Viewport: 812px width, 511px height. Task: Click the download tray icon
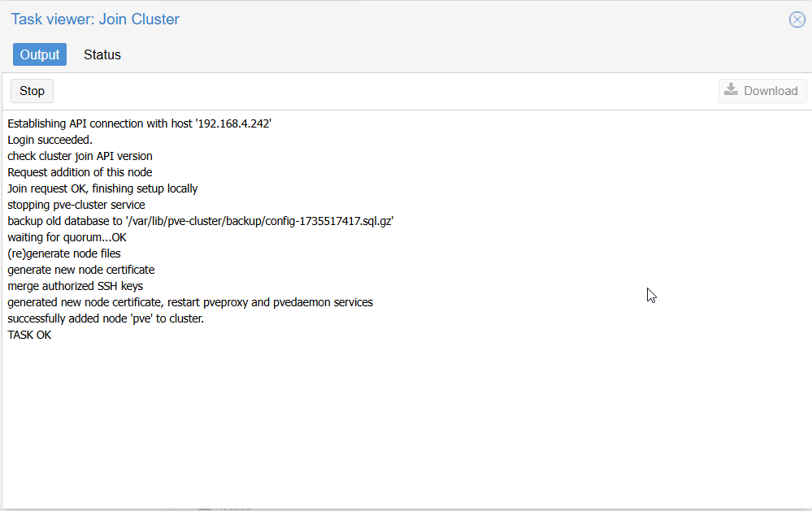731,90
